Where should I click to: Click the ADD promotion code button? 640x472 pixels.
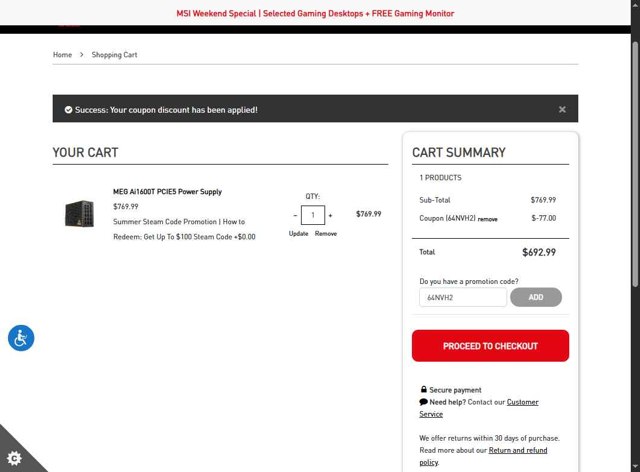[x=536, y=297]
